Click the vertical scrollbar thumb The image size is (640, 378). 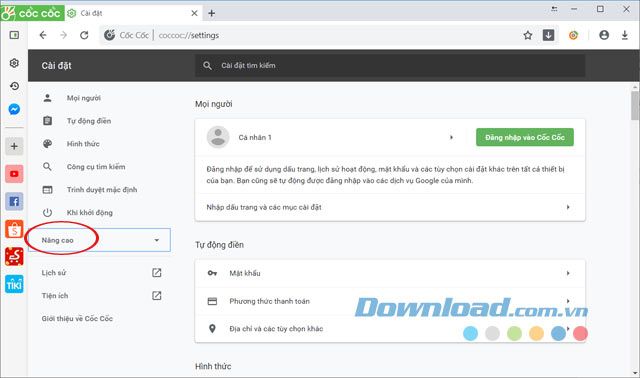635,105
